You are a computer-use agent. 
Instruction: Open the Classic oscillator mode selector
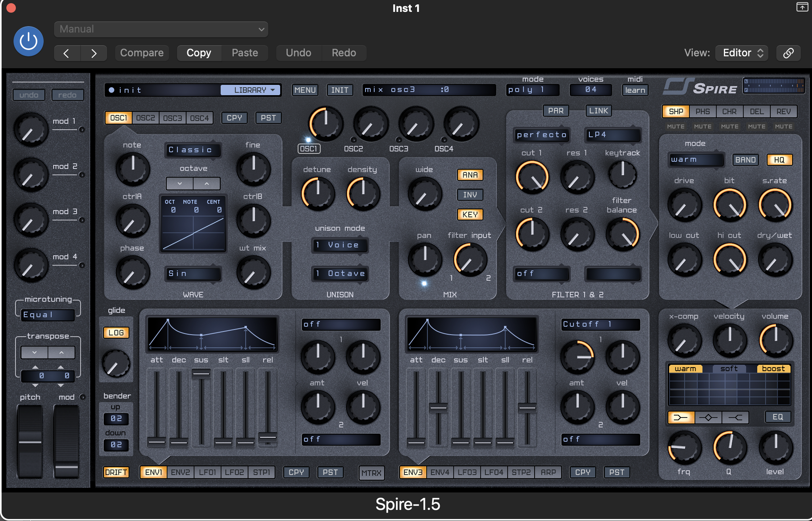(x=193, y=150)
